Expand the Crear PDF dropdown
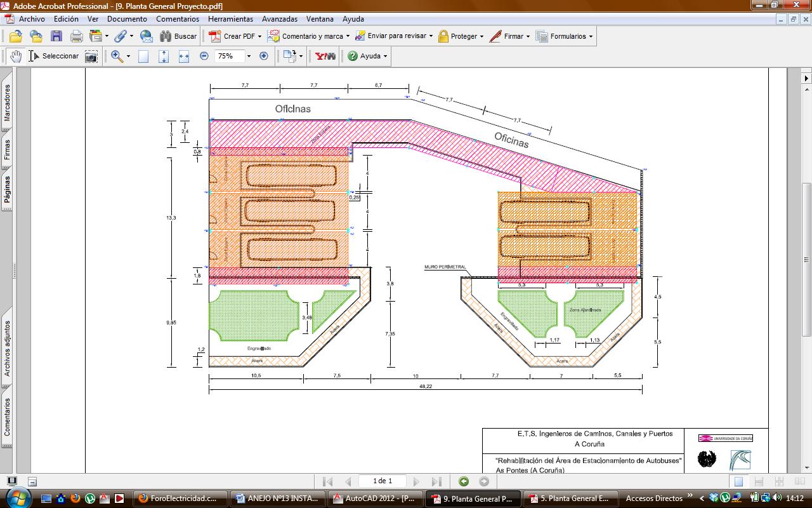812x508 pixels. [259, 37]
